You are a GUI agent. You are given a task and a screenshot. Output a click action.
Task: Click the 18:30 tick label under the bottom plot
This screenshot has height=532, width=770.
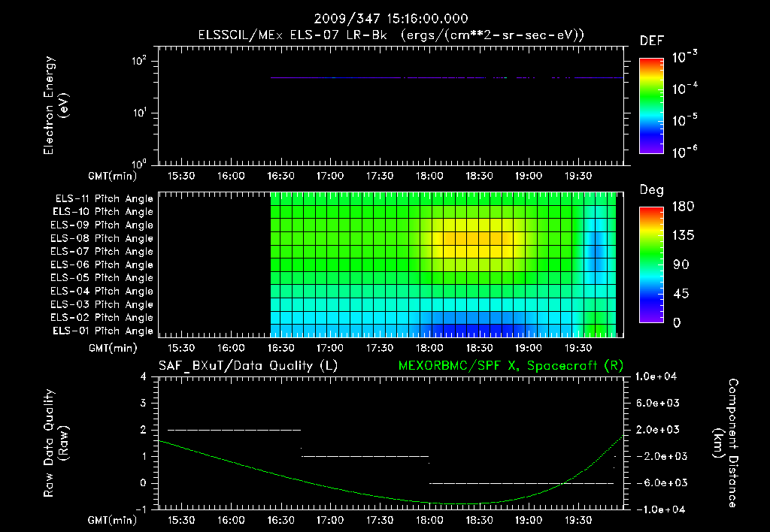point(479,520)
